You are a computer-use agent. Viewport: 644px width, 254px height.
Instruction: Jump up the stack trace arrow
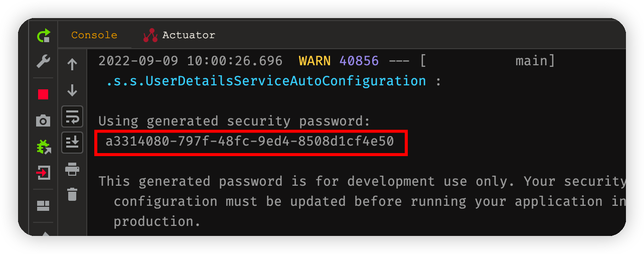pos(72,64)
